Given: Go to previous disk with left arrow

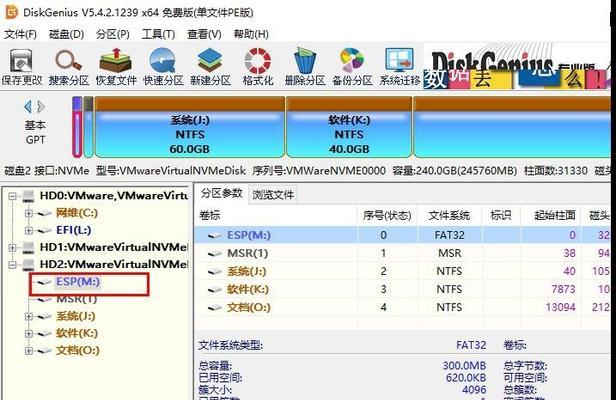Looking at the screenshot, I should 28,106.
